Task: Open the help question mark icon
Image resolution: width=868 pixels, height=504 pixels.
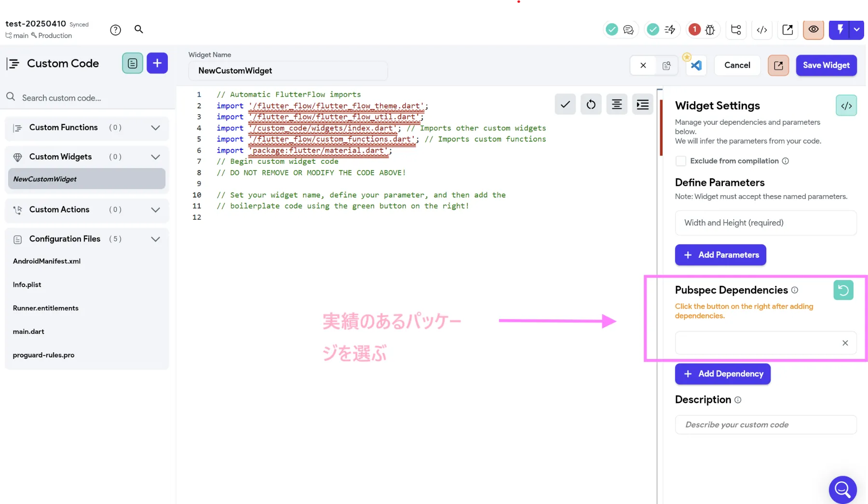Action: [x=115, y=30]
